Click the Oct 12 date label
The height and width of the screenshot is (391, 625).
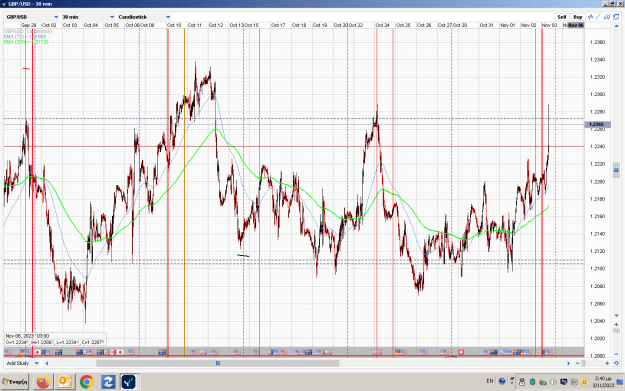[x=216, y=25]
